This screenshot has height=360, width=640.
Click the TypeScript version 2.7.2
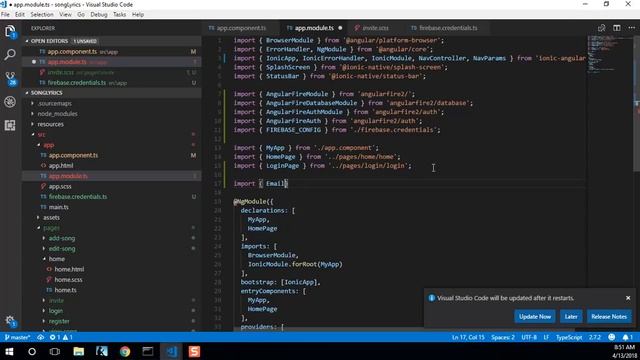[x=595, y=337]
